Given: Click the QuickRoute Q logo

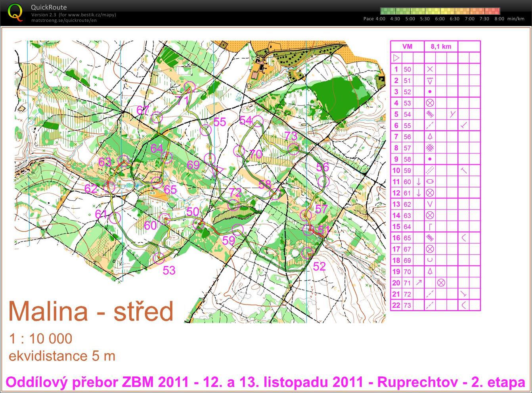Looking at the screenshot, I should (x=15, y=12).
